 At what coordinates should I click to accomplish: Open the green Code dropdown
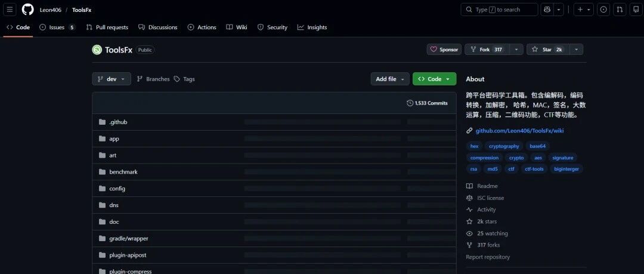point(435,79)
